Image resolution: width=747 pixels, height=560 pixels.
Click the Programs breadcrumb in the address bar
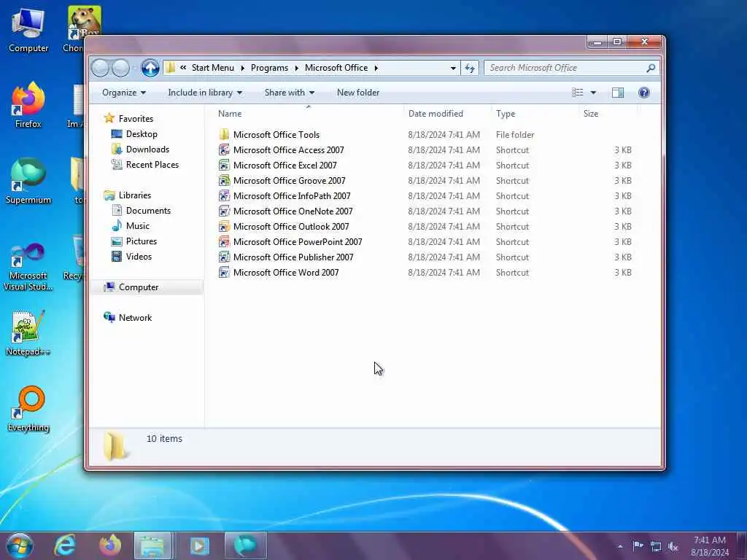click(x=270, y=68)
